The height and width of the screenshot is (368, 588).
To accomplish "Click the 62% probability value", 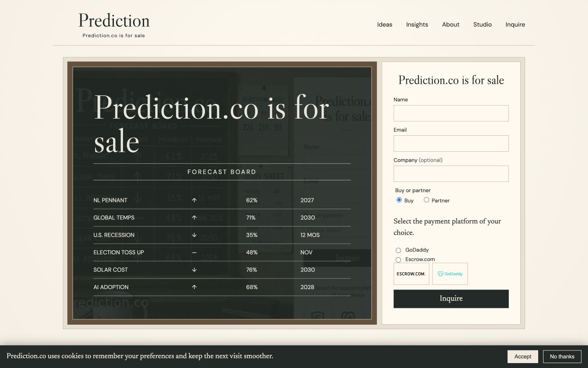I will (x=252, y=200).
